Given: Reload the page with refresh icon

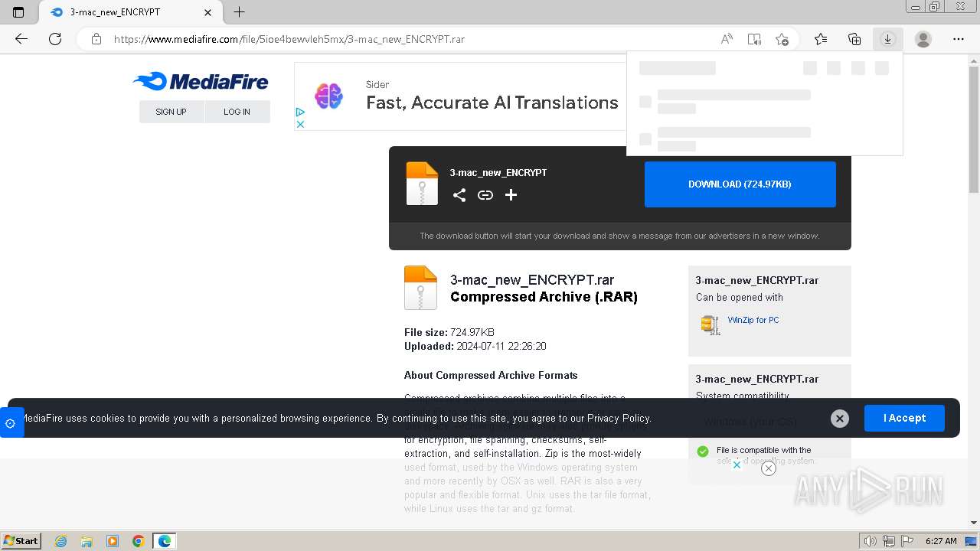Looking at the screenshot, I should [x=55, y=39].
